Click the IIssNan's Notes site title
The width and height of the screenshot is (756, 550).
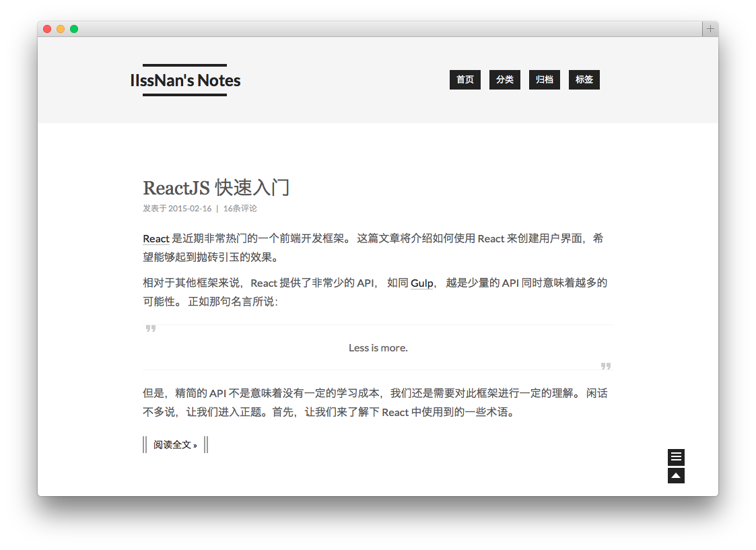click(x=185, y=81)
